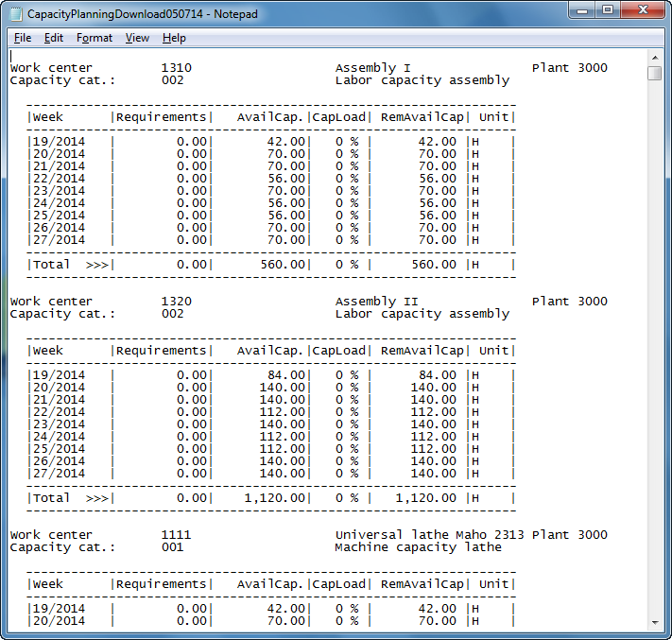Click 'Total >>>' label in the 1320 table

[71, 498]
